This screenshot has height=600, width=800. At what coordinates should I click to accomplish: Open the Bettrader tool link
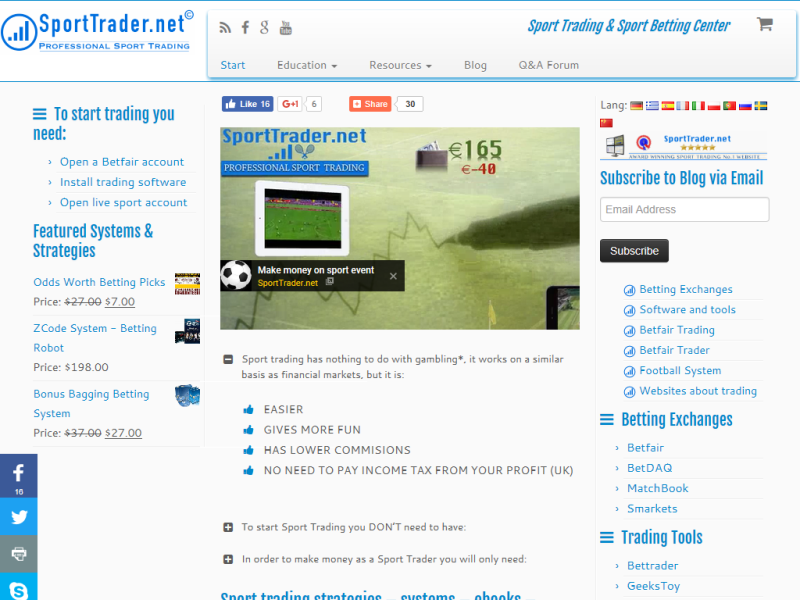[653, 566]
